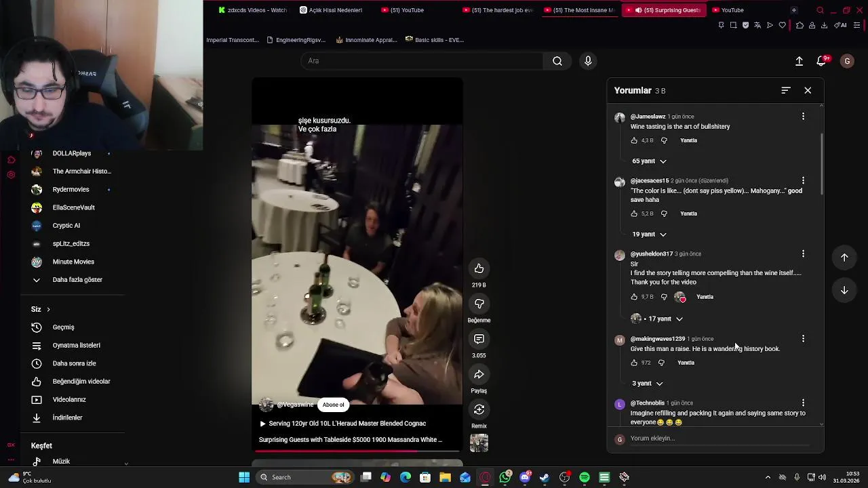Expand 65 yanıt replies under @Jameslawz
Viewport: 868px width, 488px height.
pos(649,161)
